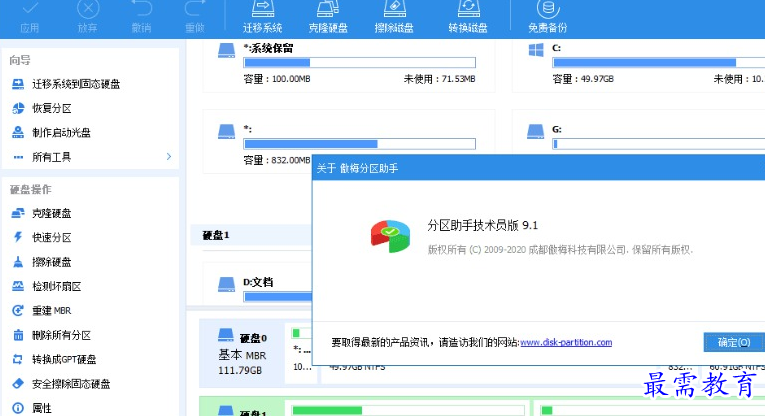
Task: Click the partition assistant logo in dialog
Action: click(390, 236)
